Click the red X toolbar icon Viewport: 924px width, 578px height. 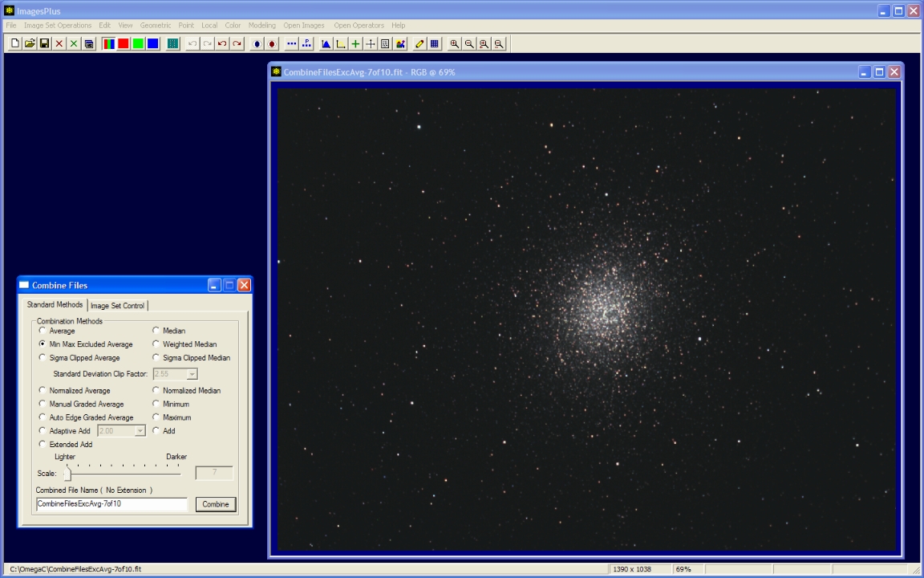(59, 43)
